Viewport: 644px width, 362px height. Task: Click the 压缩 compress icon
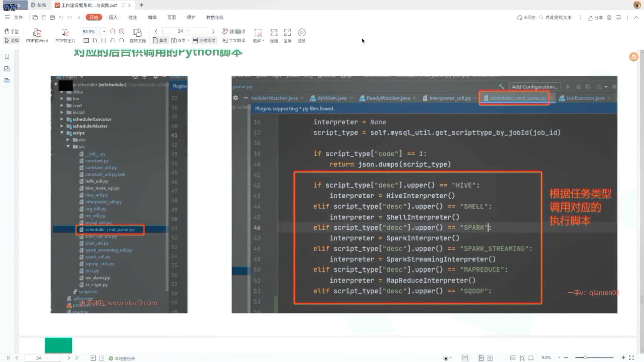274,33
